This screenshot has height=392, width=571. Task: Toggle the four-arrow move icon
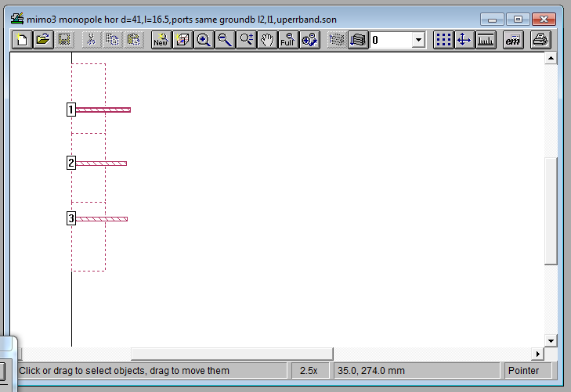464,40
